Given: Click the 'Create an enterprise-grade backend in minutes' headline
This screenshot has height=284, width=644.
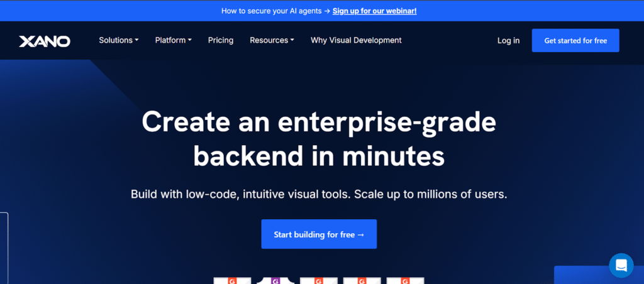Looking at the screenshot, I should pos(319,139).
